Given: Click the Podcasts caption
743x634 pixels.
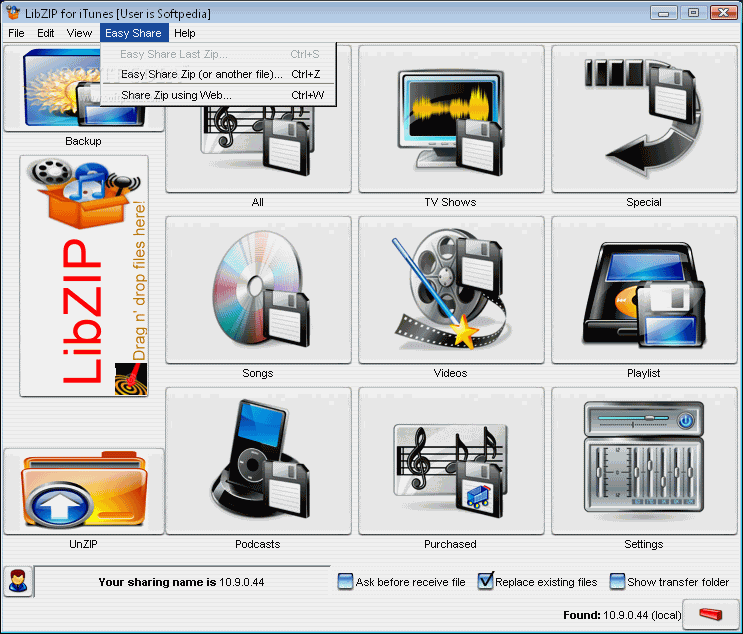Looking at the screenshot, I should tap(258, 544).
